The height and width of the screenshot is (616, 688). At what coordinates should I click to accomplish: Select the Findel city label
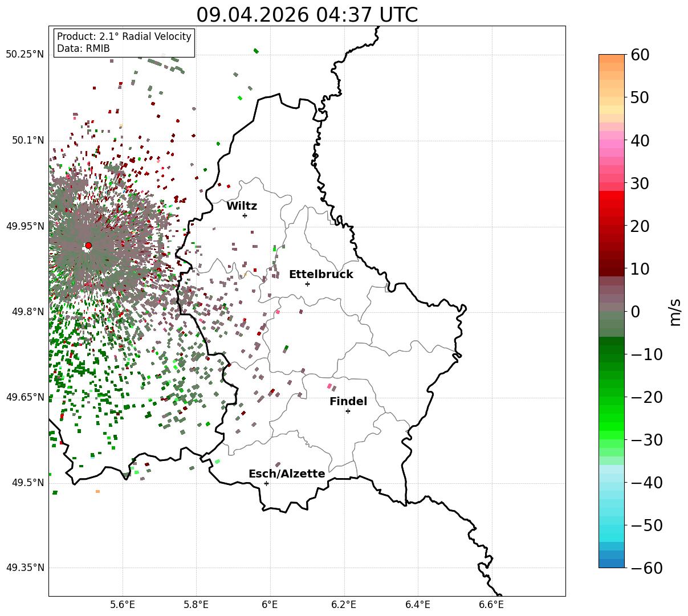point(348,401)
